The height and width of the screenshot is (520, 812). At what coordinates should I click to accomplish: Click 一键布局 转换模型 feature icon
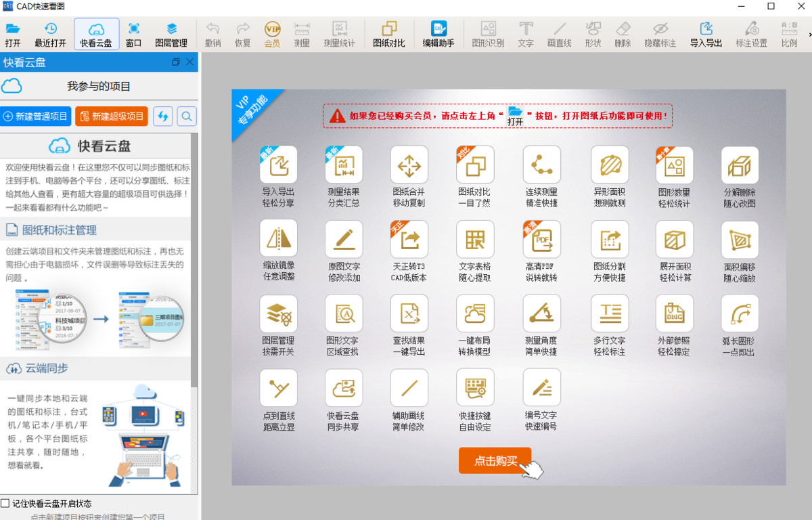pos(475,313)
